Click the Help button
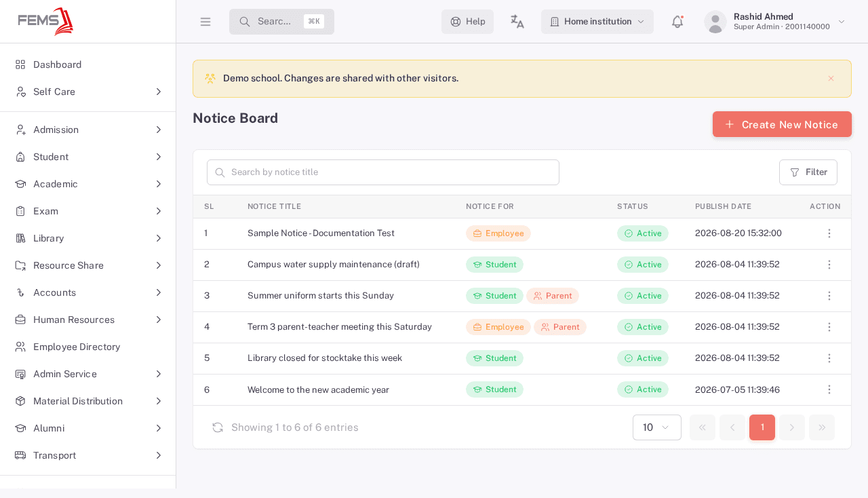This screenshot has width=868, height=498. 467,22
